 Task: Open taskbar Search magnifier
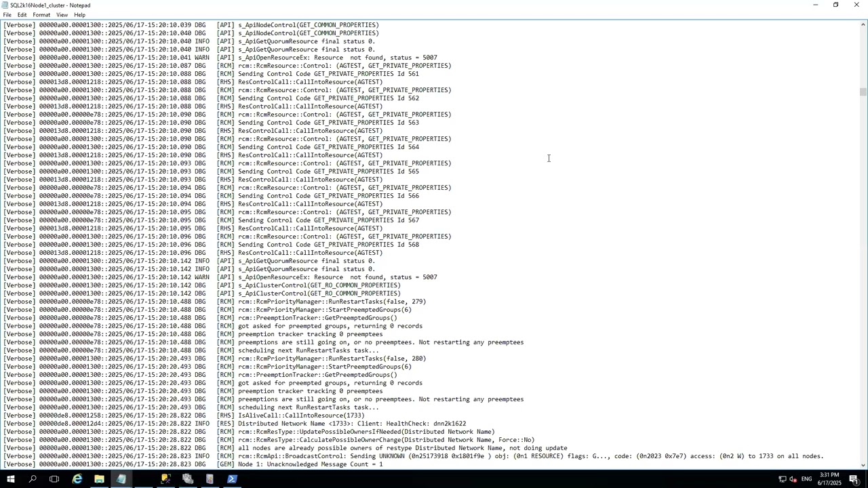(33, 479)
